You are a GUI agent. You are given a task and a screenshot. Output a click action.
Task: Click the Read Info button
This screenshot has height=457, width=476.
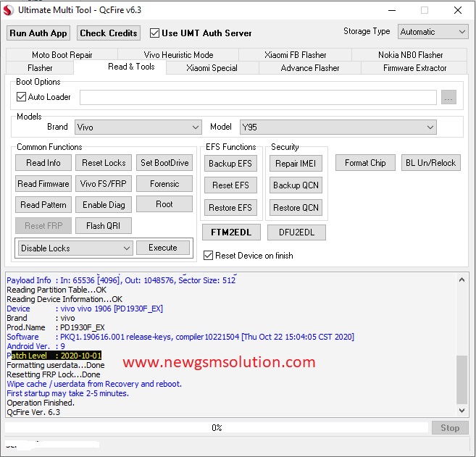pos(43,163)
